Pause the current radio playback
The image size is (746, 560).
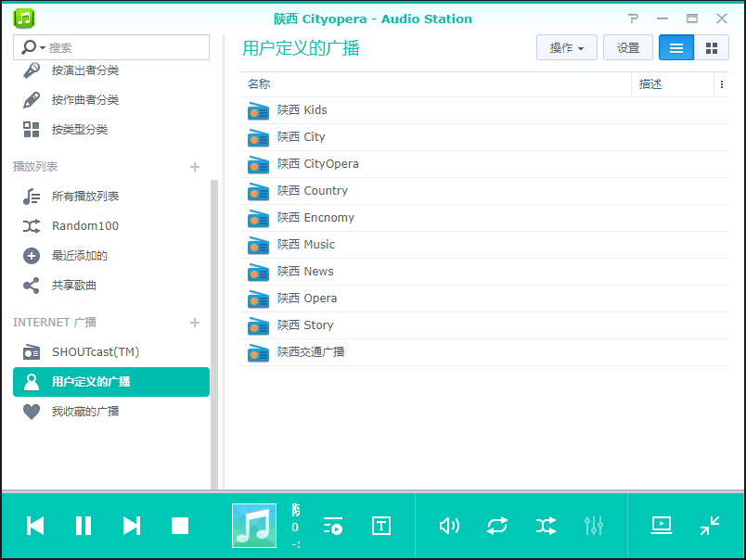(x=84, y=526)
